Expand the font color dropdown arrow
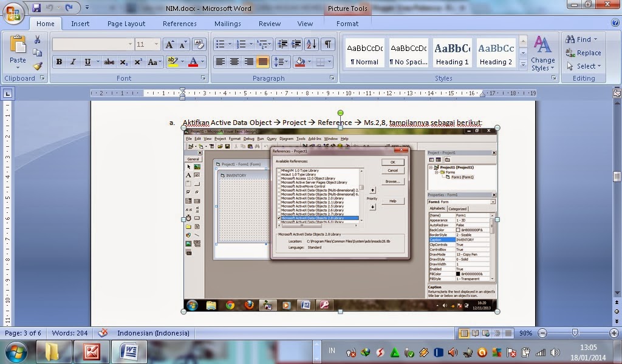Viewport: 622px width, 364px height. [203, 62]
